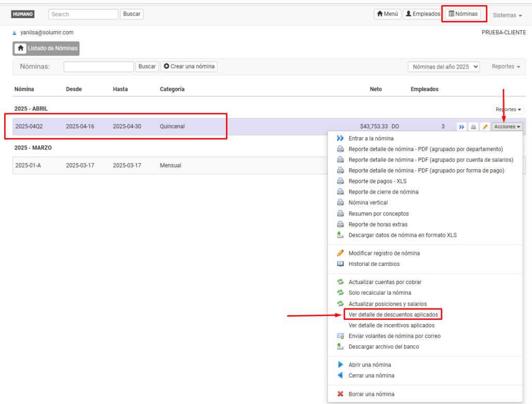The image size is (532, 404).
Task: Click double-arrow enter icon in 2025-04Q2 row
Action: (461, 127)
